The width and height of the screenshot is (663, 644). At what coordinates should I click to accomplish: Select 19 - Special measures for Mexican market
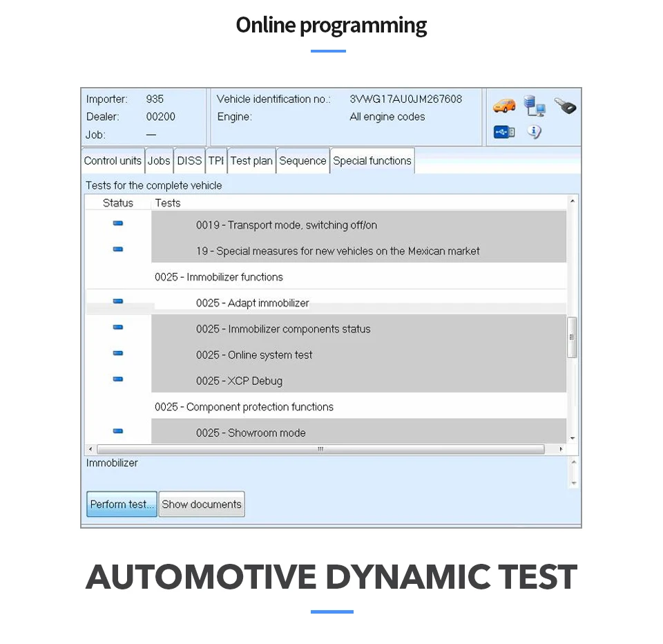click(358, 251)
